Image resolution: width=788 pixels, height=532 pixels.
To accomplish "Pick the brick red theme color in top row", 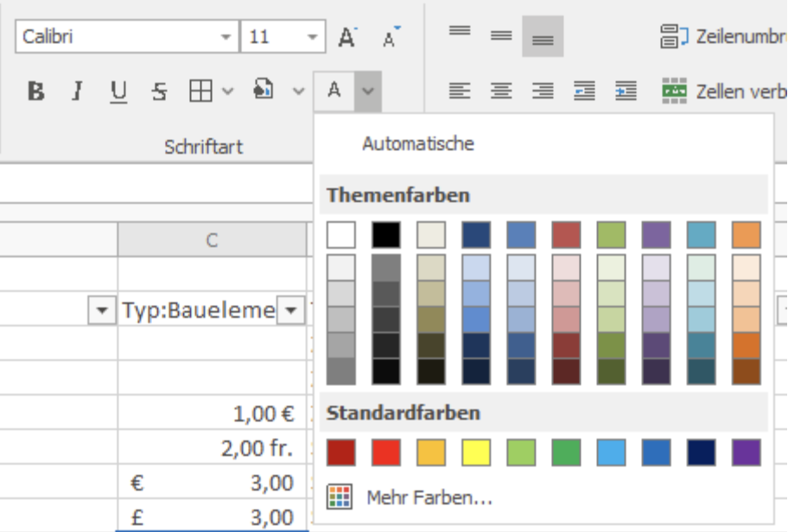I will coord(567,235).
